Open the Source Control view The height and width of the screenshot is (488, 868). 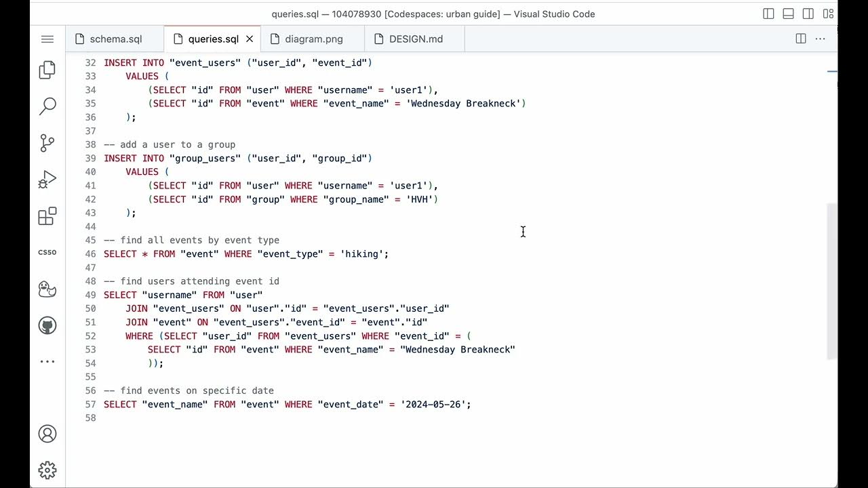[x=47, y=143]
